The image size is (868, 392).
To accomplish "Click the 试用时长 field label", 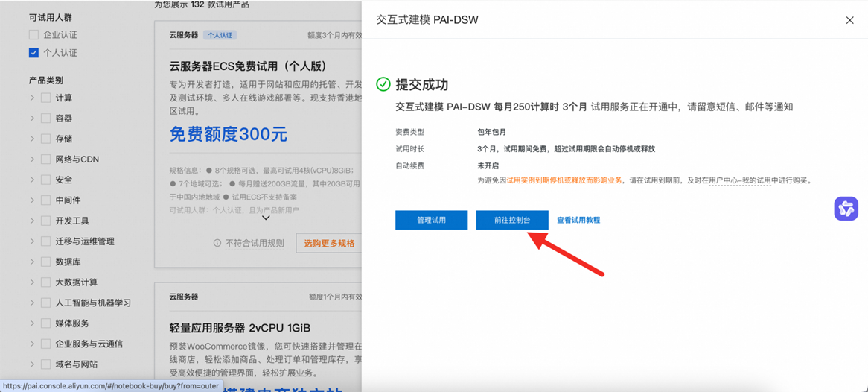I will coord(410,149).
